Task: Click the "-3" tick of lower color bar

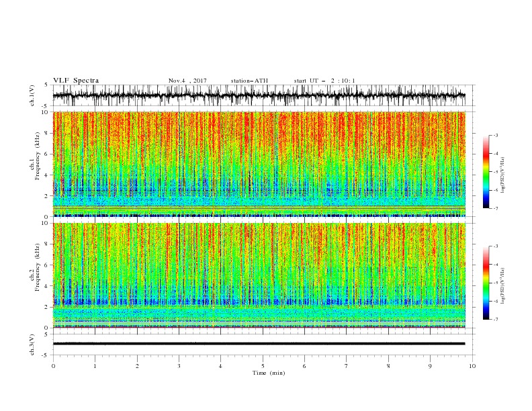Action: pos(495,246)
